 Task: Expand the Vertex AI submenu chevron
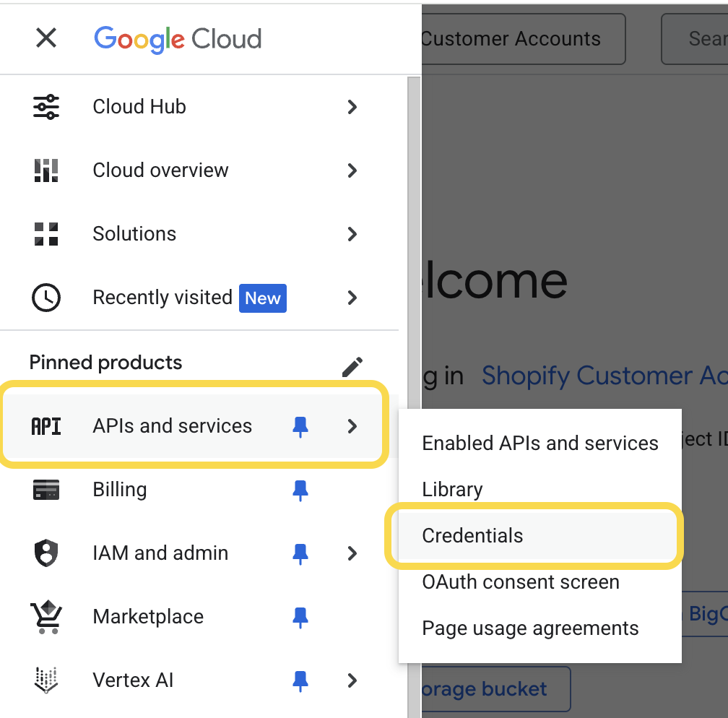352,680
